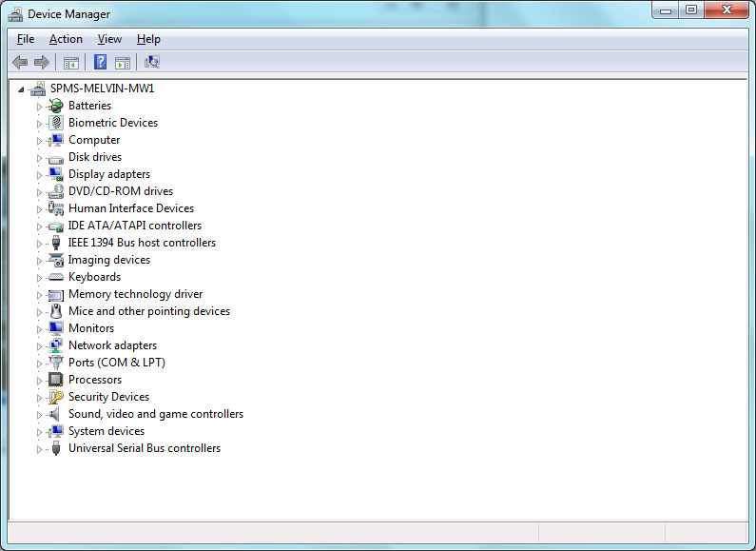Click the Security Devices key icon
The width and height of the screenshot is (756, 551).
point(56,397)
